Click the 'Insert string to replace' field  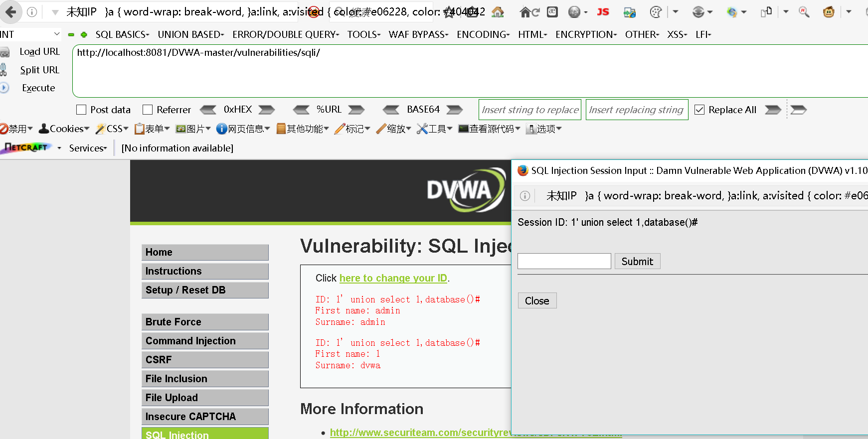[x=530, y=110]
